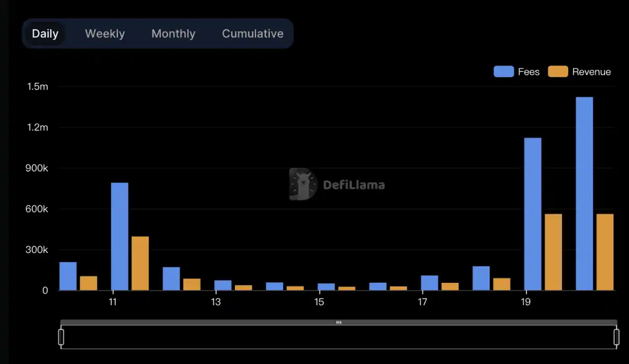Select the Monthly view tab
Screen dimensions: 629x364
point(173,34)
